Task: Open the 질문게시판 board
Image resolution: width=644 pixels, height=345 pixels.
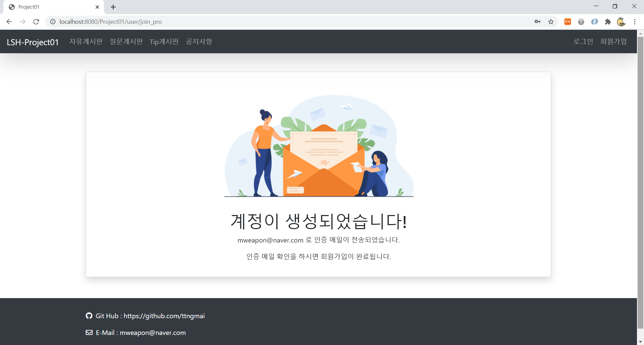Action: click(x=126, y=42)
